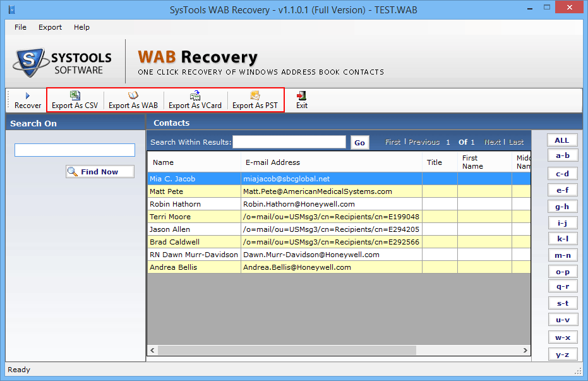The height and width of the screenshot is (381, 588).
Task: Click the Search Within Results input field
Action: coord(289,142)
